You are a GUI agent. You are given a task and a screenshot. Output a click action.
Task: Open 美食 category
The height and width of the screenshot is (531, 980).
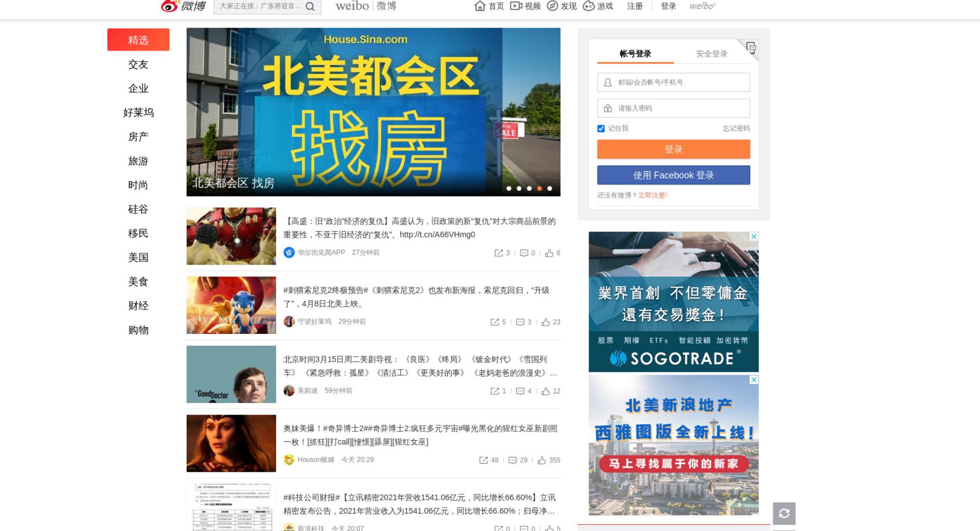[x=138, y=281]
